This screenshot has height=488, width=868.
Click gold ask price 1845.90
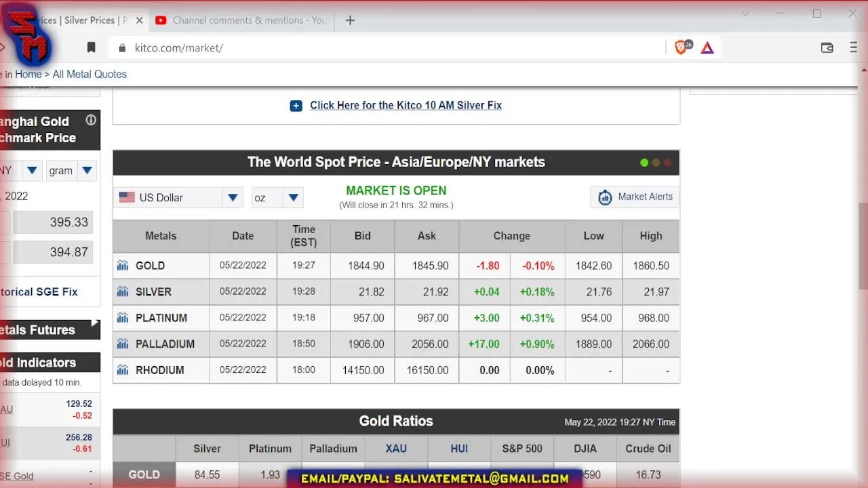click(x=430, y=266)
